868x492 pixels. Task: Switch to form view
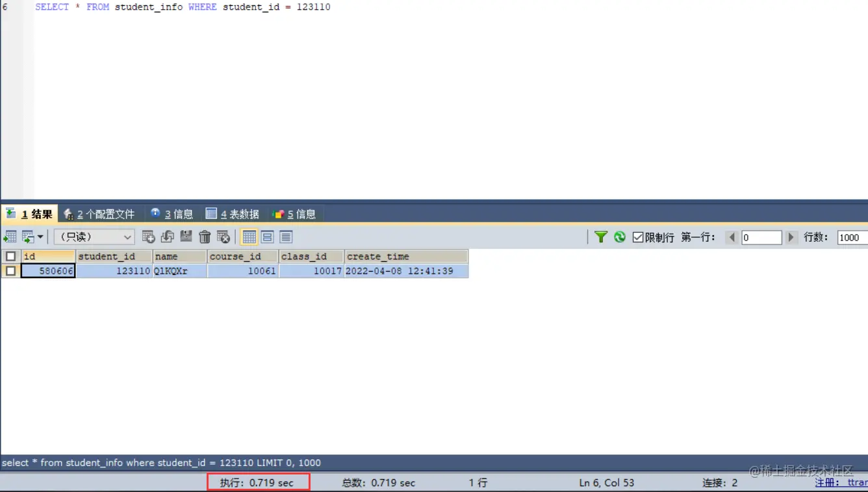coord(267,237)
